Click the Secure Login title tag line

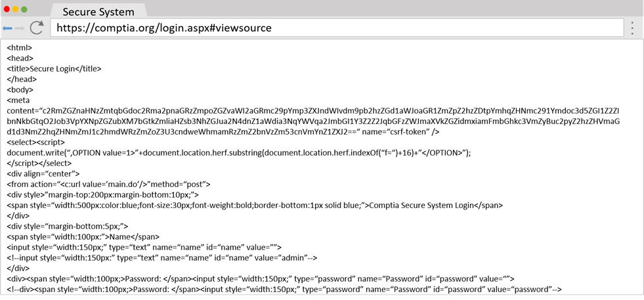point(54,68)
